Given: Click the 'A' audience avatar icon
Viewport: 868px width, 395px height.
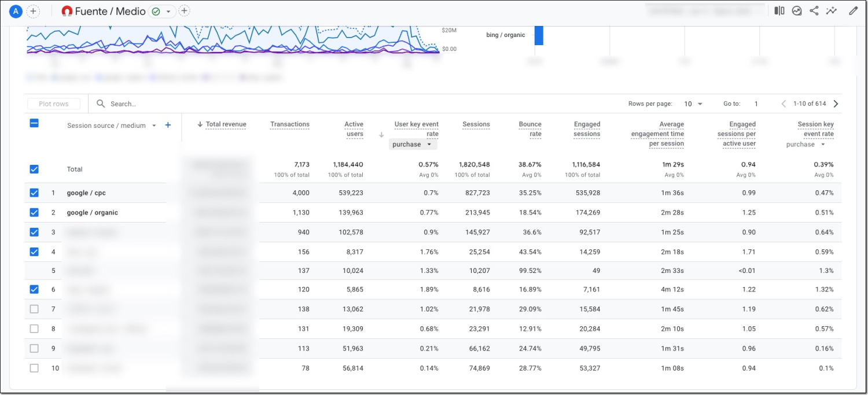Looking at the screenshot, I should tap(16, 11).
